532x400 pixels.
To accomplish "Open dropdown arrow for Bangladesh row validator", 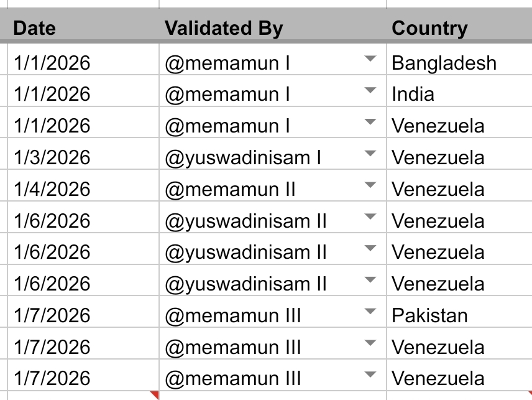I will pos(370,58).
